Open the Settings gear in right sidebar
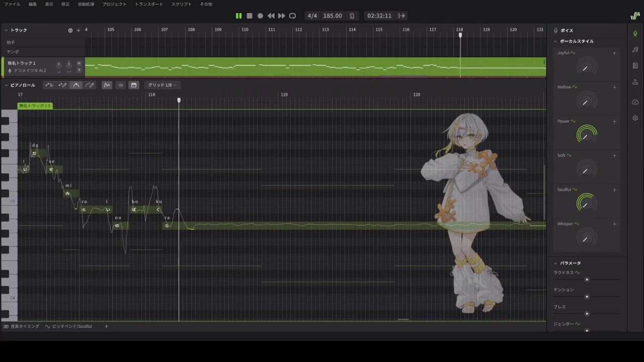The image size is (644, 362). tap(635, 118)
